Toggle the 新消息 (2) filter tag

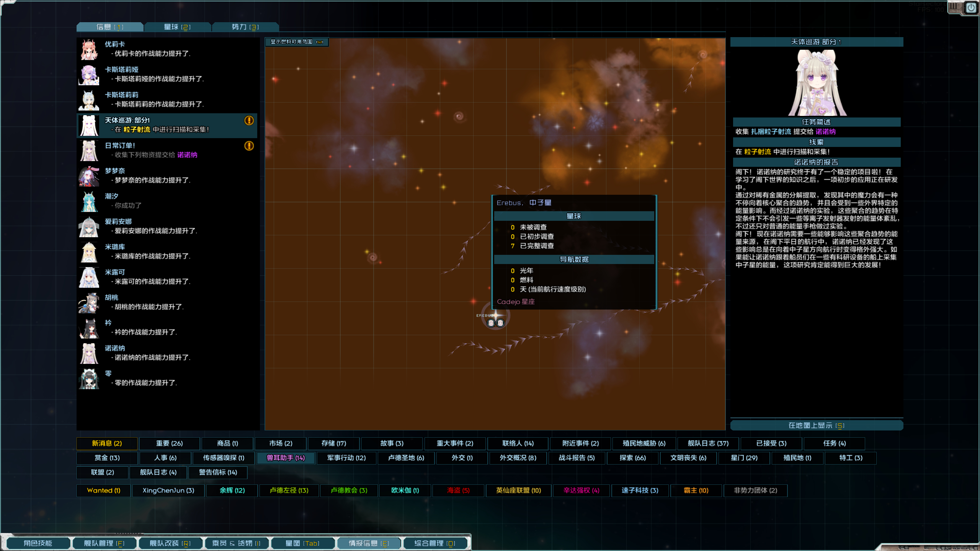[107, 443]
